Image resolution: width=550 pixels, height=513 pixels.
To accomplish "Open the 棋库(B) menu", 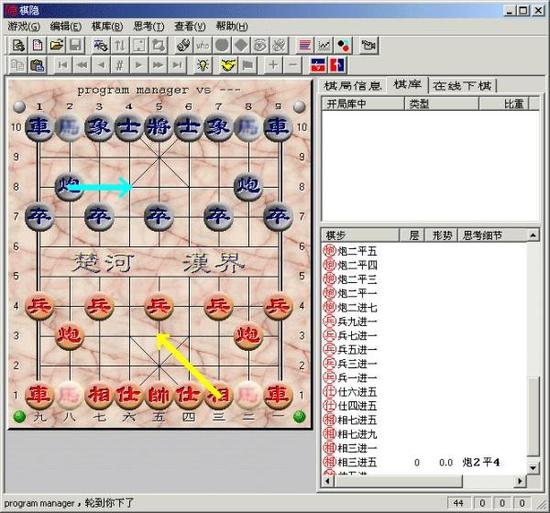I will coord(107,26).
